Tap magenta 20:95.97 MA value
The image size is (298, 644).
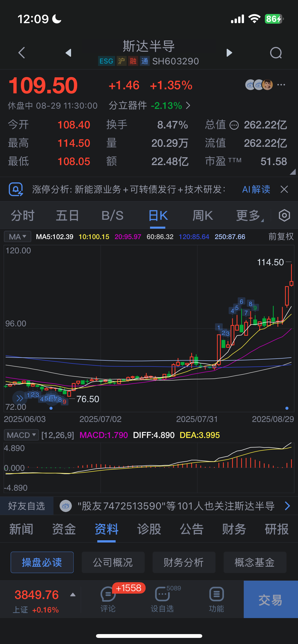click(128, 237)
